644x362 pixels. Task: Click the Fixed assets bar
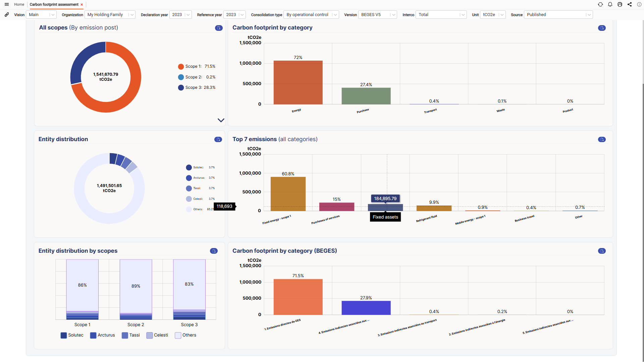click(x=385, y=207)
